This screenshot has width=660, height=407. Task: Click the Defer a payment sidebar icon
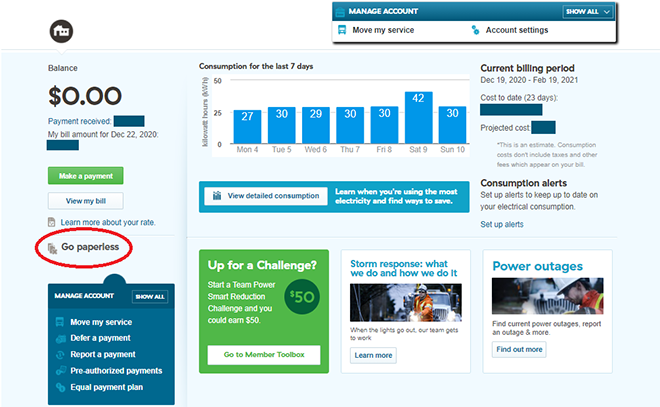coord(59,338)
